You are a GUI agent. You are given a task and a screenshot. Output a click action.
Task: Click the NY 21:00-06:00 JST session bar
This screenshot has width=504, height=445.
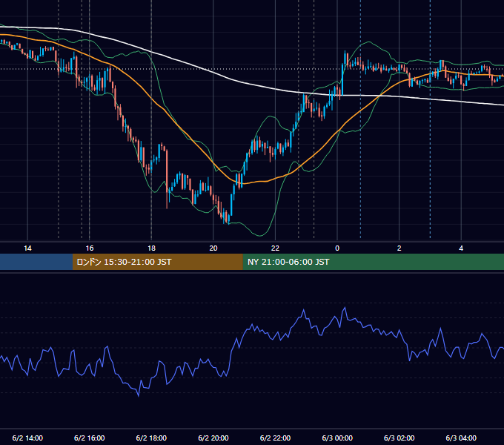(373, 262)
